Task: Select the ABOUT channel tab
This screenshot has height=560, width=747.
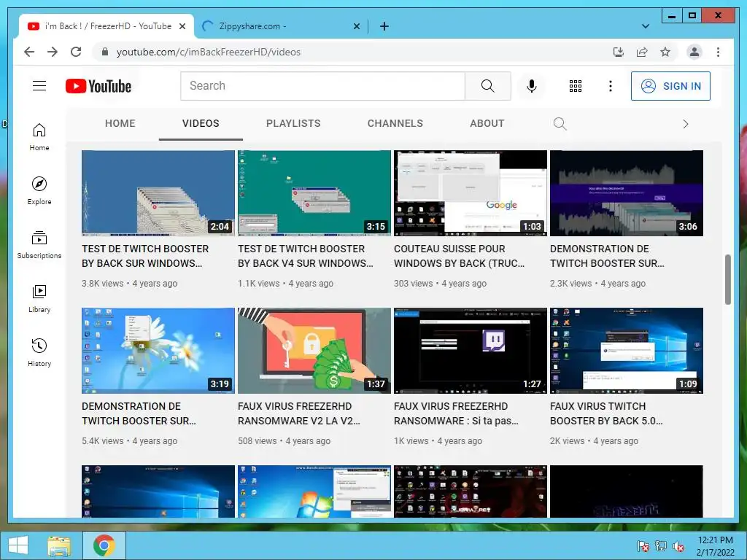Action: point(487,123)
